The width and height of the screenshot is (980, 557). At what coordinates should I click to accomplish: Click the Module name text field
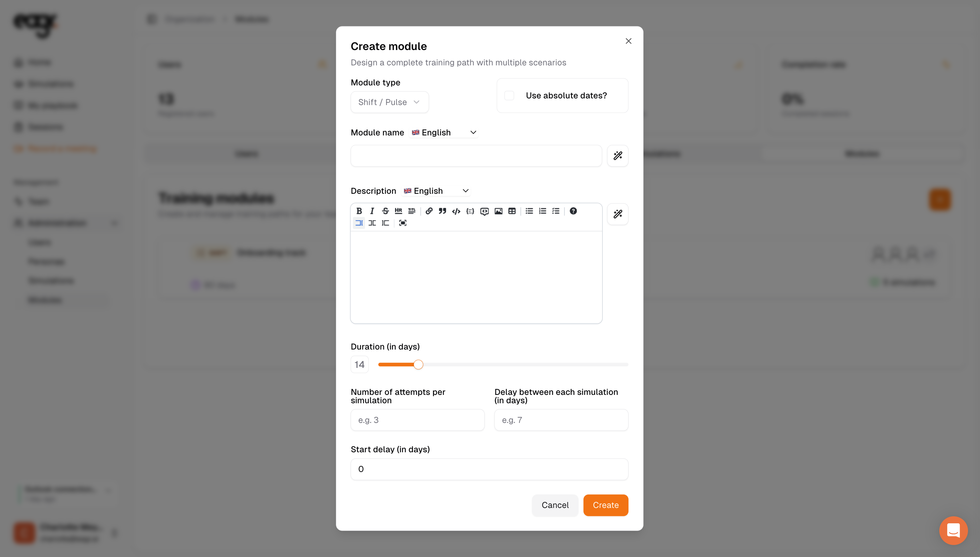476,156
